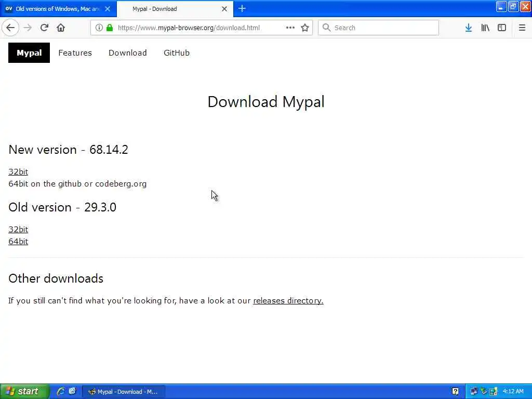Click the safely remove hardware tray icon
The image size is (532, 399).
pos(484,392)
